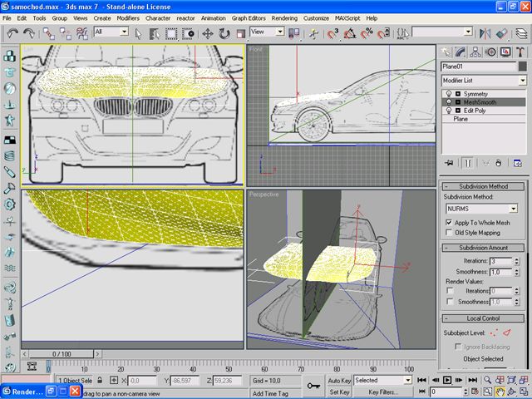Toggle the 3D Snaps magnet icon

[x=332, y=33]
